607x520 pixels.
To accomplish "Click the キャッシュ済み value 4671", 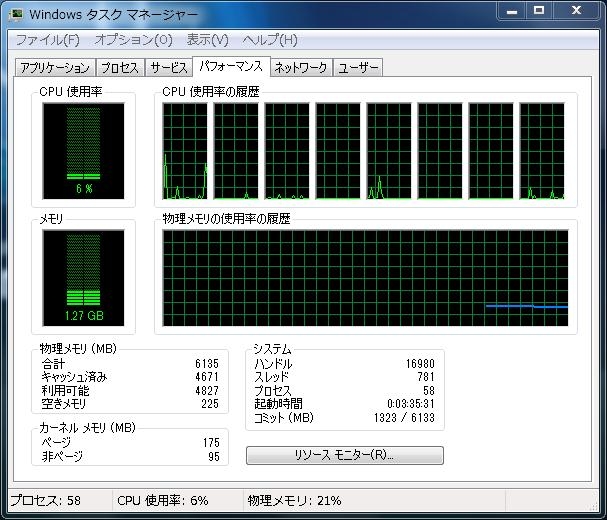I will click(207, 377).
